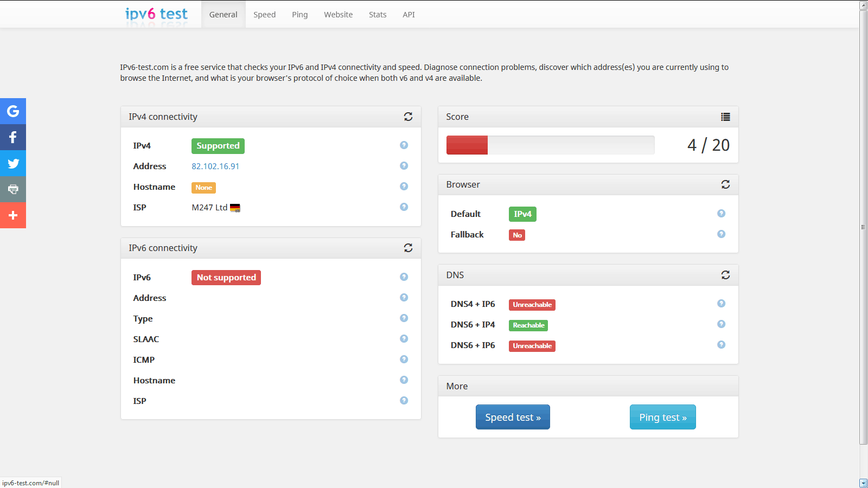Open the Stats tab
Image resolution: width=868 pixels, height=488 pixels.
point(378,15)
